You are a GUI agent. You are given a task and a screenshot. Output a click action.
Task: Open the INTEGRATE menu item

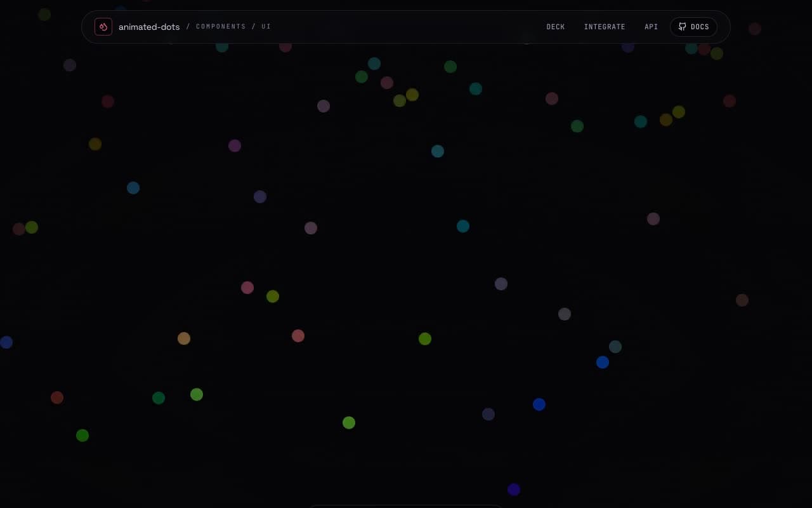[605, 27]
